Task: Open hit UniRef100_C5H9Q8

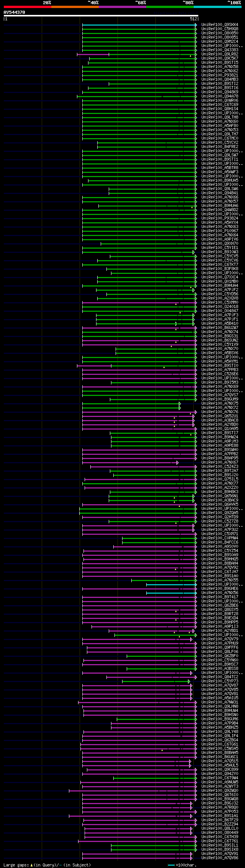Action: [x=220, y=29]
